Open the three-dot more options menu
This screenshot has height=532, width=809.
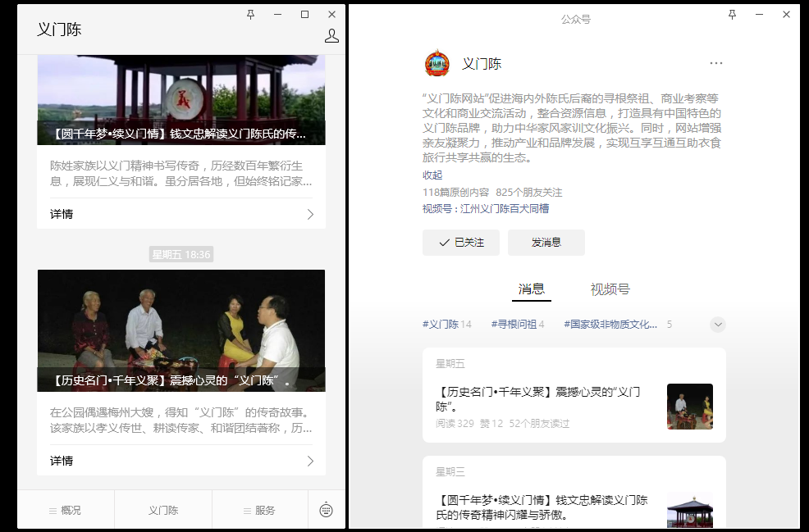point(716,63)
